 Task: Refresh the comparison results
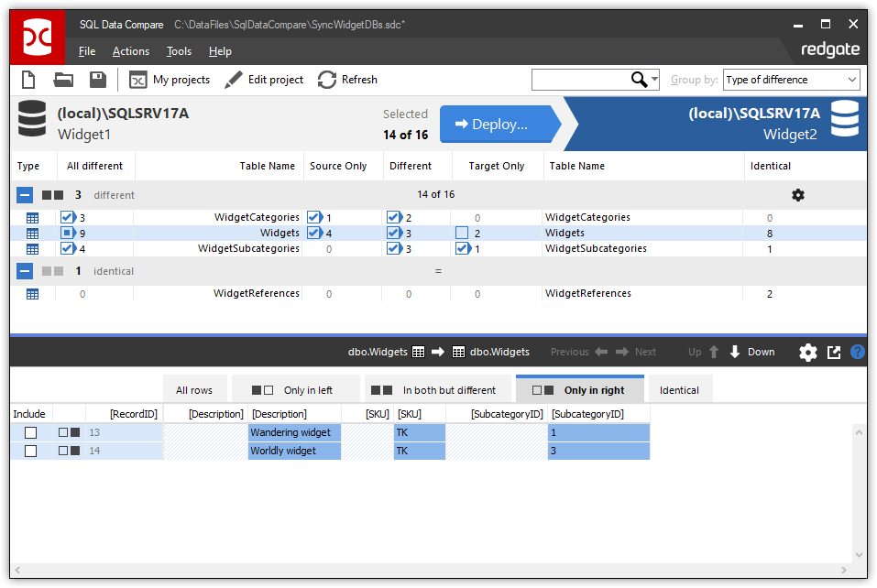[326, 80]
